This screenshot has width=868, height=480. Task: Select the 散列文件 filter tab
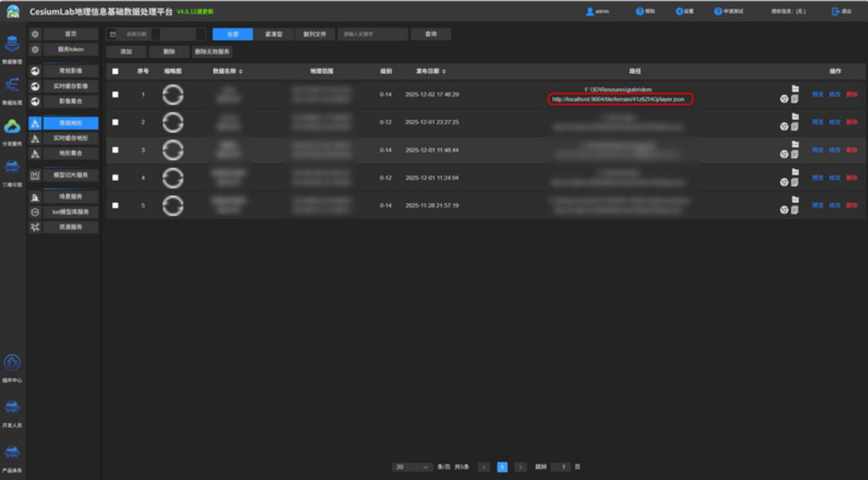[315, 34]
